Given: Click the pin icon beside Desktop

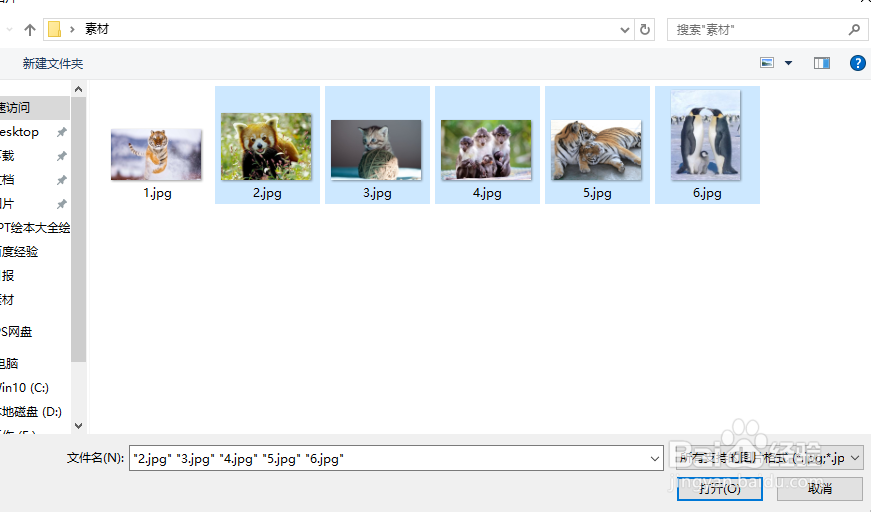Looking at the screenshot, I should click(x=62, y=132).
